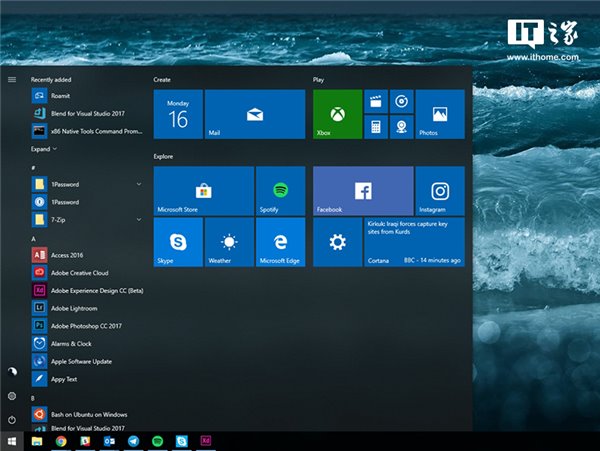
Task: Open the user account picture icon
Action: point(12,371)
